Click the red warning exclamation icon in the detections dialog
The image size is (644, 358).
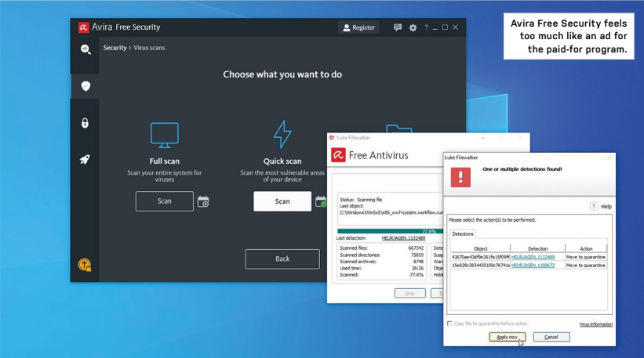460,177
